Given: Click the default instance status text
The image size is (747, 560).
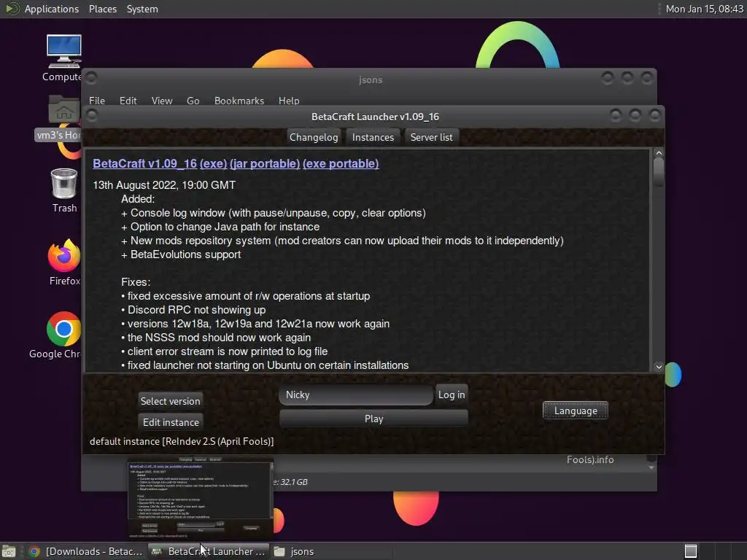Looking at the screenshot, I should [x=182, y=441].
